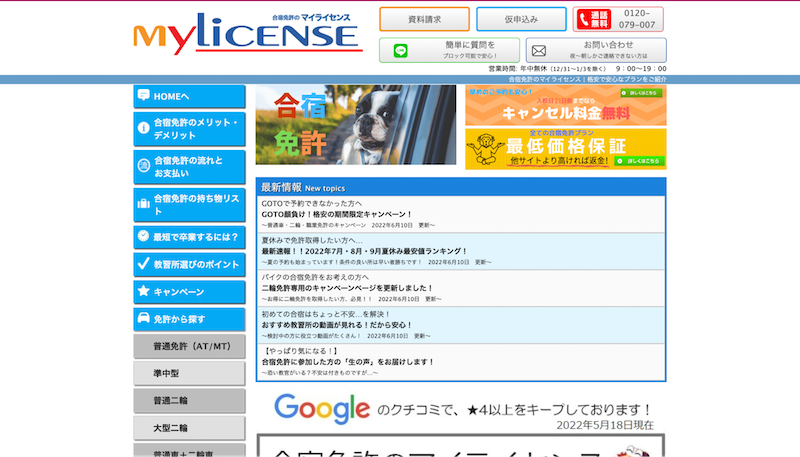Click バイクの合宿免許をお考えの方へ subtitle
The height and width of the screenshot is (457, 800).
pos(315,277)
